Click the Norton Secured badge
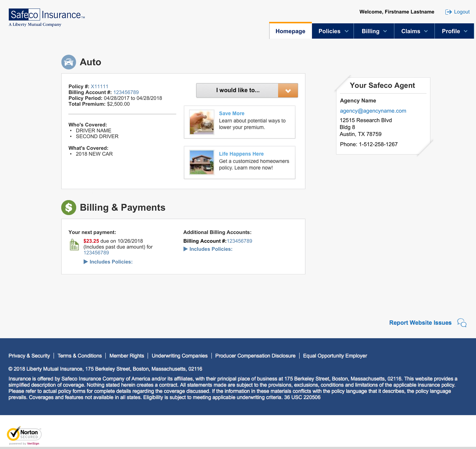476x449 pixels. [24, 436]
